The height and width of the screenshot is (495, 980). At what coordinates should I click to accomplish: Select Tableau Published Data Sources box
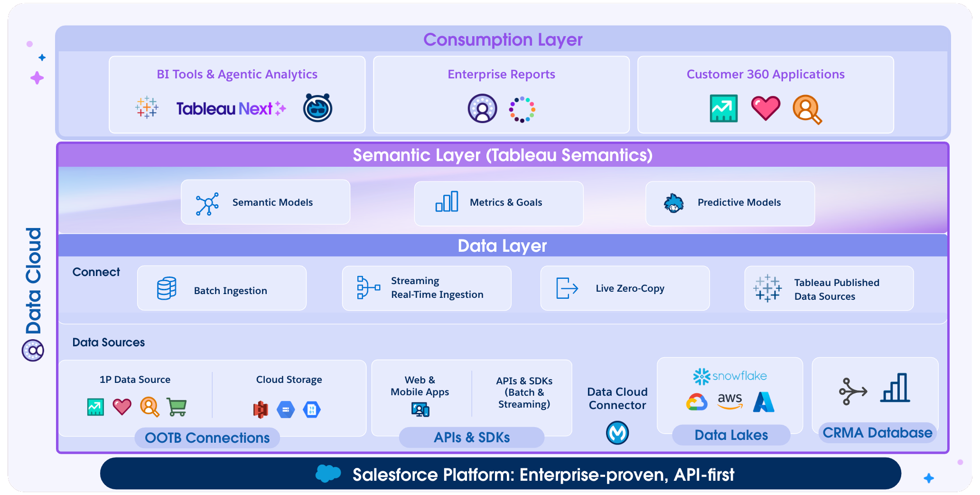829,289
